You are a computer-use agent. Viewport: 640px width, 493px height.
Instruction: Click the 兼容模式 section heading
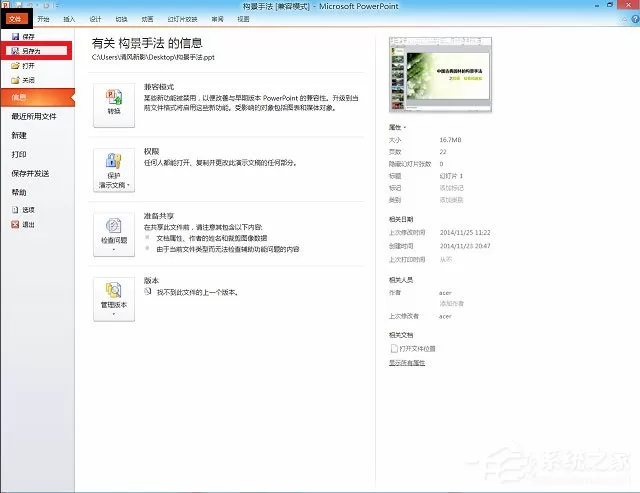tap(159, 87)
